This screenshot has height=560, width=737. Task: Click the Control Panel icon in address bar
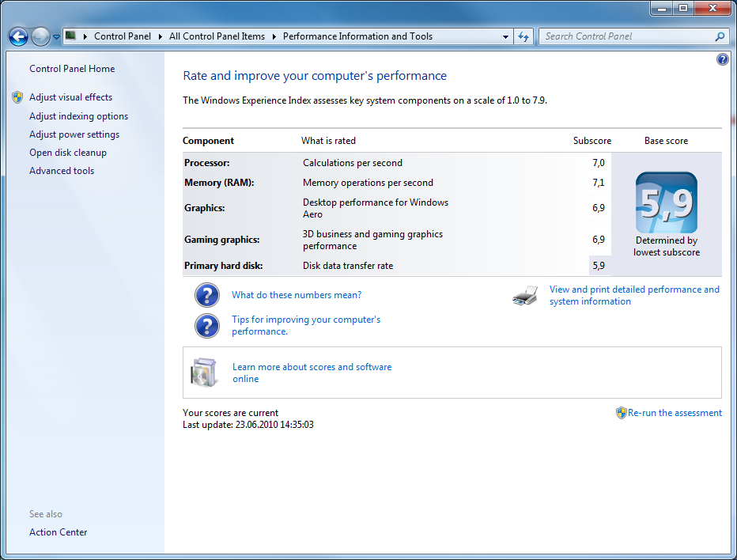tap(71, 36)
